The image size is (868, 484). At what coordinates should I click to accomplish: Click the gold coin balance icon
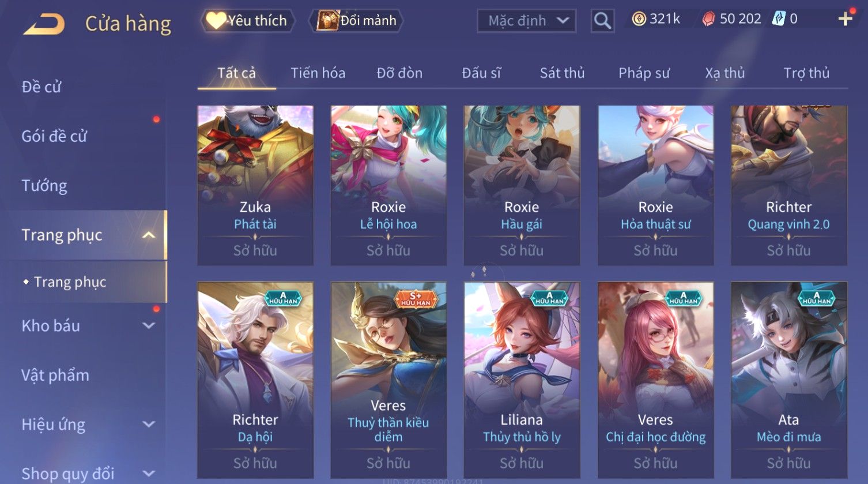(x=639, y=19)
